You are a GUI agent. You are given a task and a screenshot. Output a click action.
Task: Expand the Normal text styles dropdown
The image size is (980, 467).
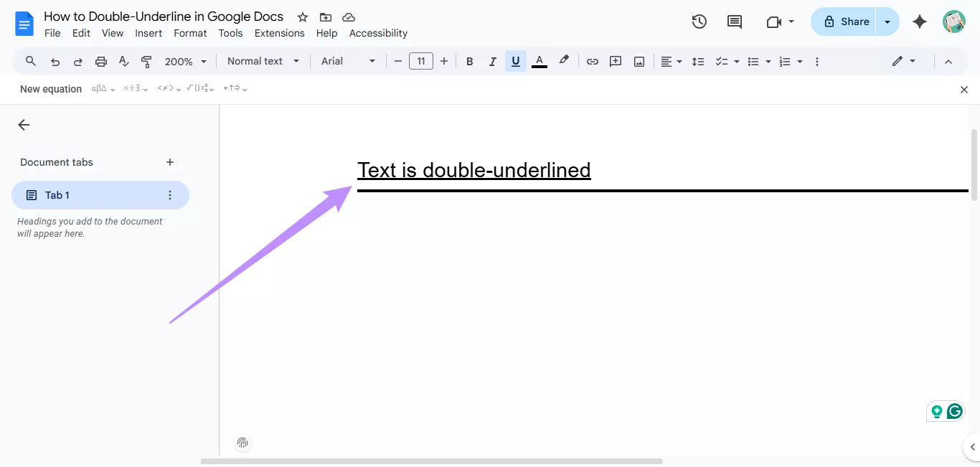296,61
